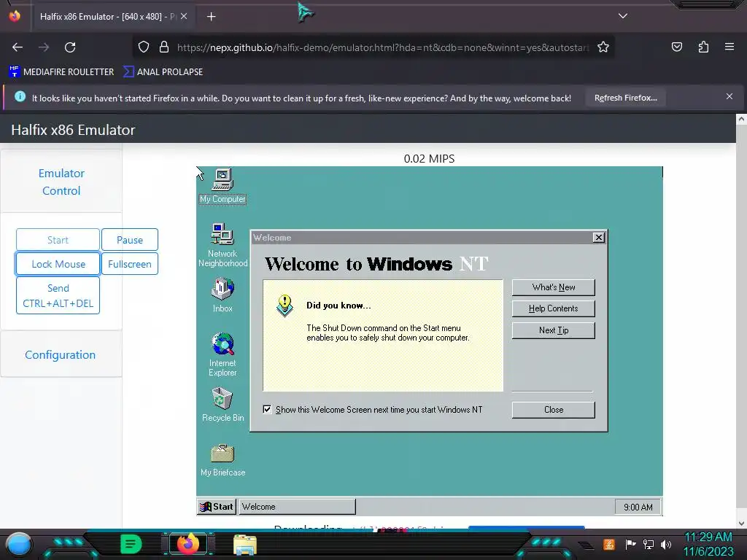Click the lightbulb tip icon
This screenshot has height=560, width=747.
tap(285, 306)
